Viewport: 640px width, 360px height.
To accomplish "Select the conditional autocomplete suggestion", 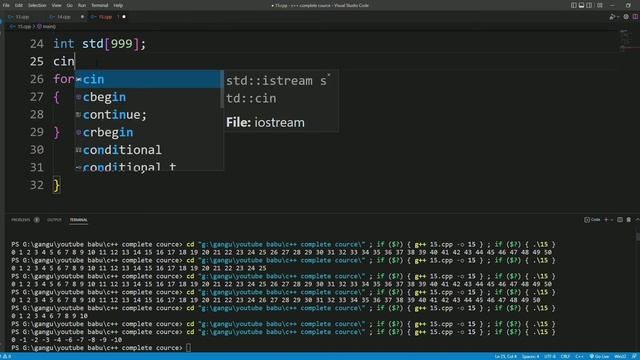I will 148,150.
